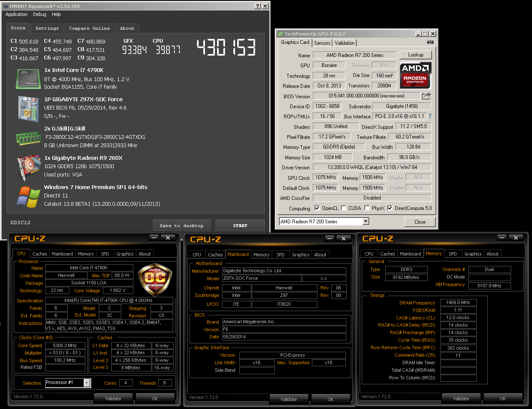
Task: Click the GIGABYTE Z97X-SOC Force heading
Action: [83, 99]
